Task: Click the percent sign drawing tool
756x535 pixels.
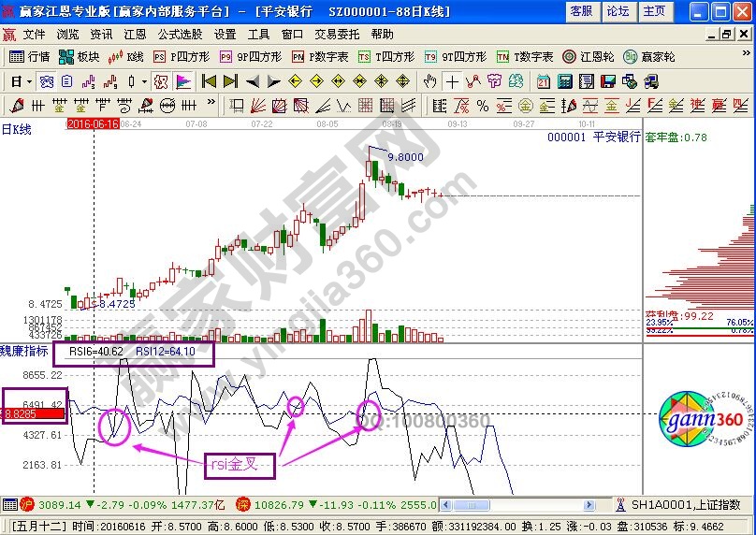Action: pos(483,105)
